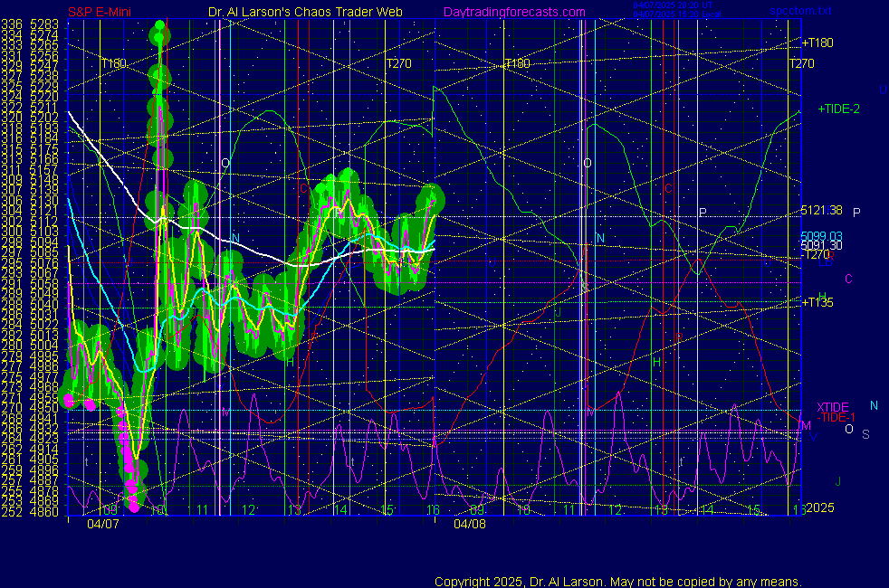This screenshot has height=588, width=889.
Task: Select the 04/08 date label on time axis
Action: pos(470,523)
